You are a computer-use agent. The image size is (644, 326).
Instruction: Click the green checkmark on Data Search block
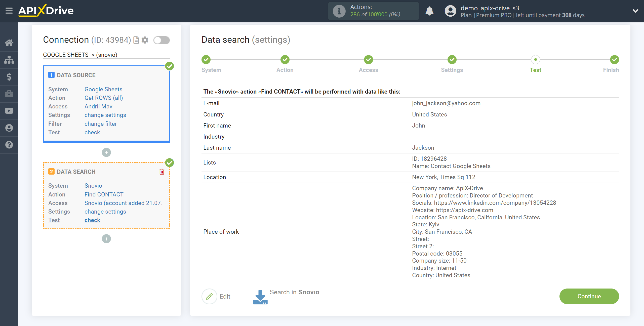click(x=170, y=163)
